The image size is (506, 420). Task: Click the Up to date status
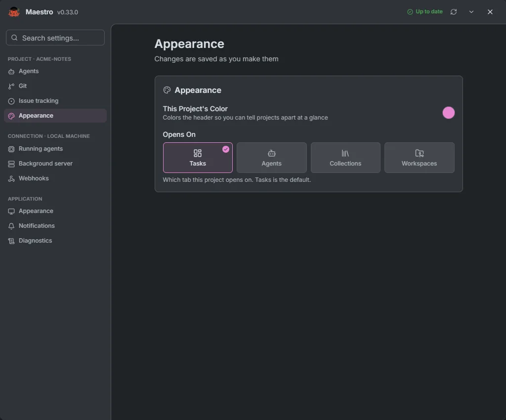click(424, 12)
